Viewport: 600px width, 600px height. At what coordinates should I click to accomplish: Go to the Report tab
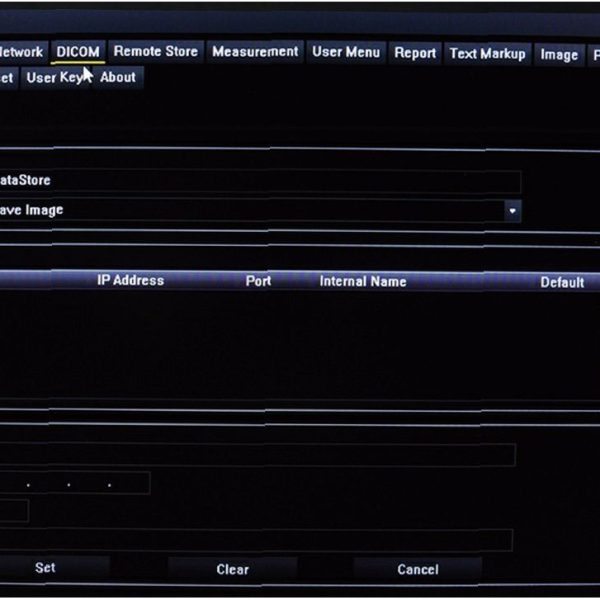(415, 53)
